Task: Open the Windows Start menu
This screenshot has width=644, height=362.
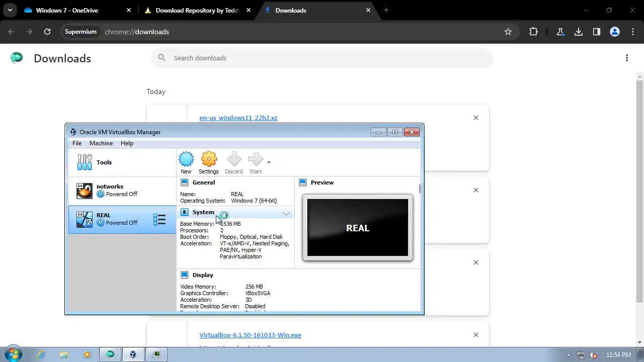Action: point(13,354)
